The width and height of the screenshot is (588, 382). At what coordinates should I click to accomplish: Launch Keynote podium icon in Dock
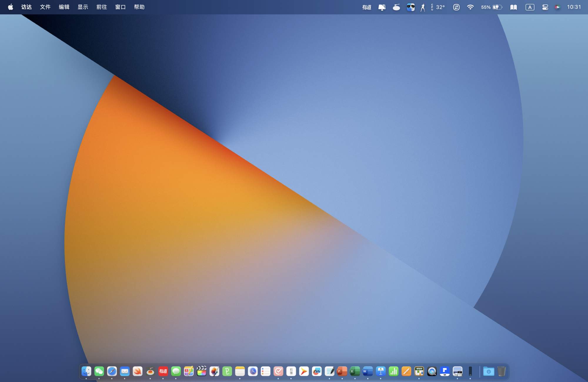click(x=381, y=371)
